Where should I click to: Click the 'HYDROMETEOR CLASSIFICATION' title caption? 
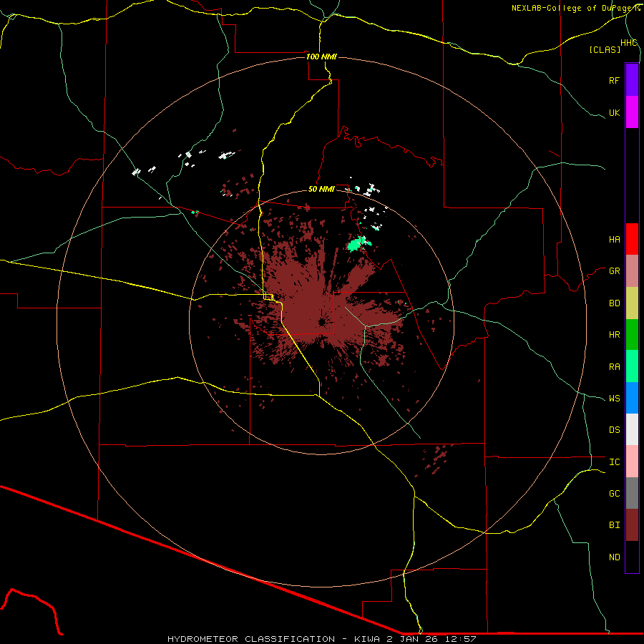pos(251,639)
